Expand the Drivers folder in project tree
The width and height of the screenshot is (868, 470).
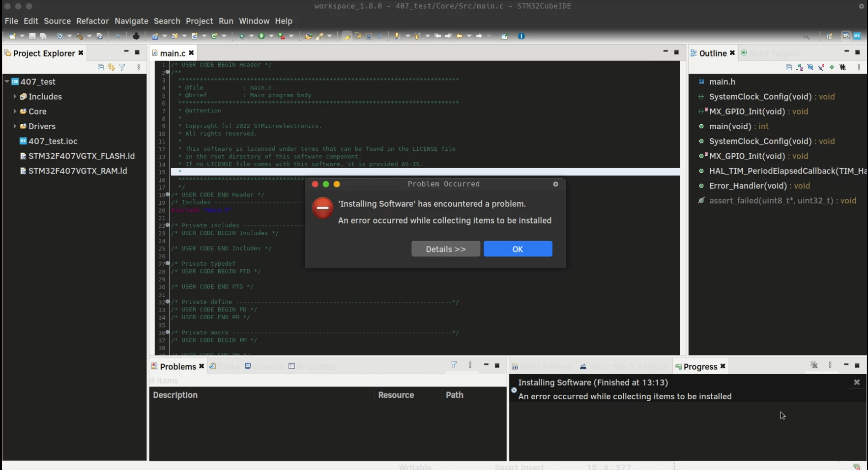(15, 126)
